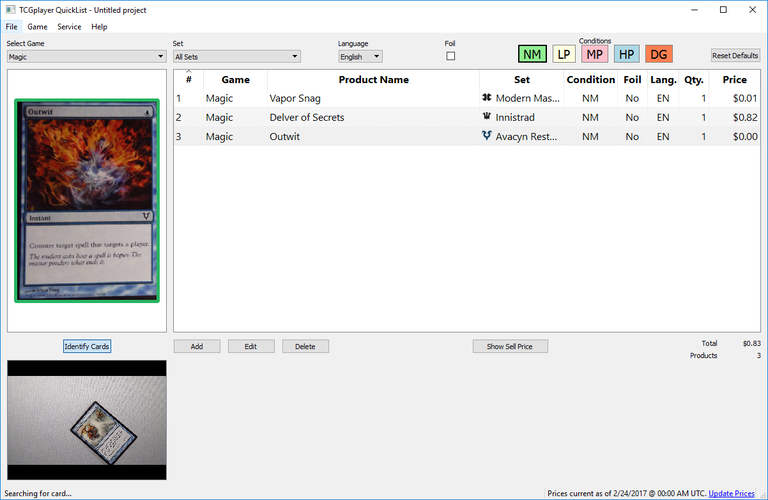Screen dimensions: 768x500
Task: Click the Delete button
Action: coord(305,346)
